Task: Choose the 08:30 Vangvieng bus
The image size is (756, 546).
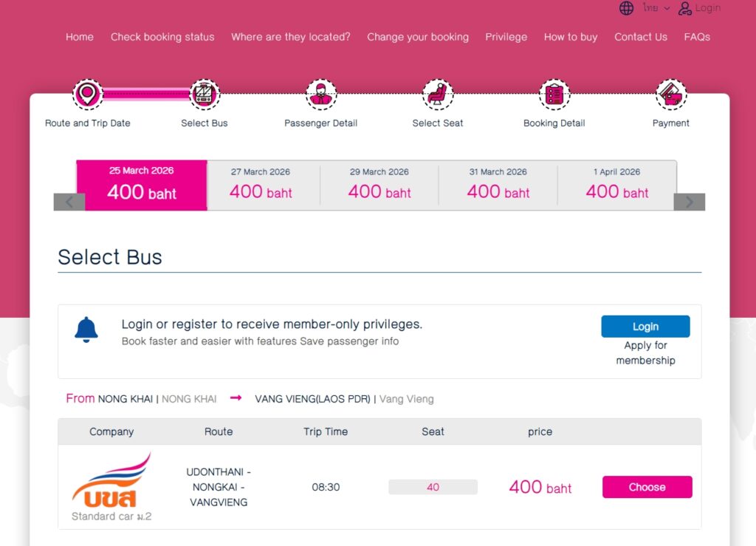Action: coord(647,487)
